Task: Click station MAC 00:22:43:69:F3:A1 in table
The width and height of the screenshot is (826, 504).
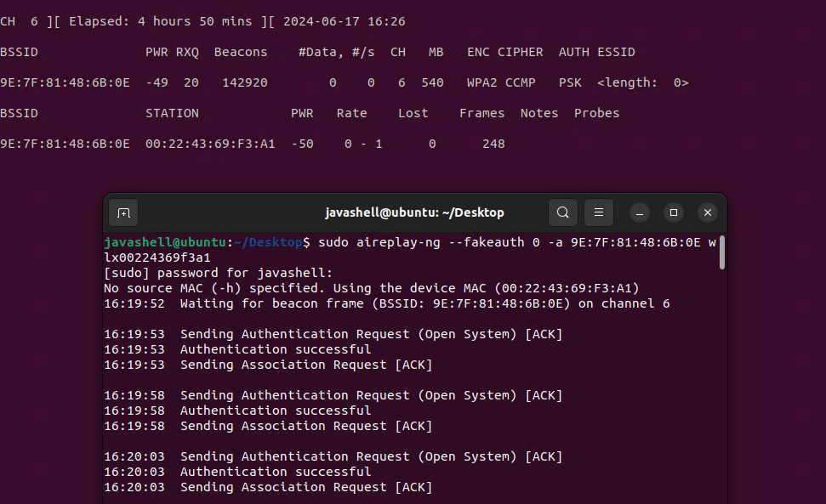Action: (210, 144)
